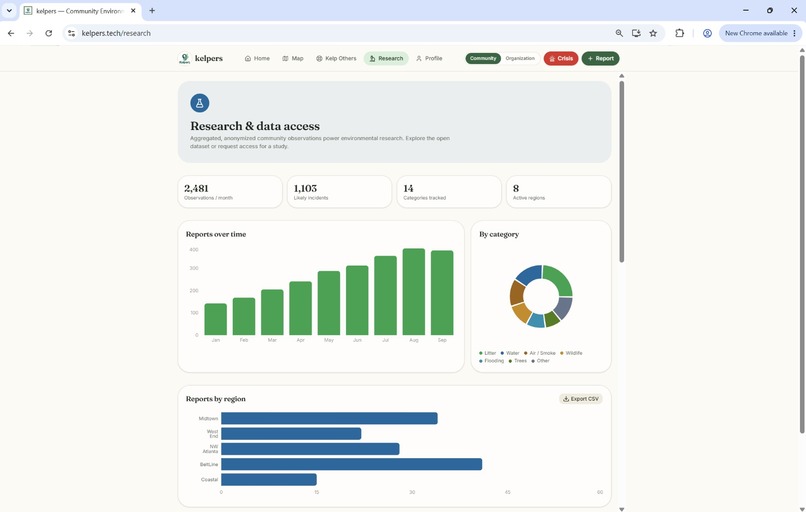Click the Midtown region bar
This screenshot has width=806, height=512.
[329, 418]
